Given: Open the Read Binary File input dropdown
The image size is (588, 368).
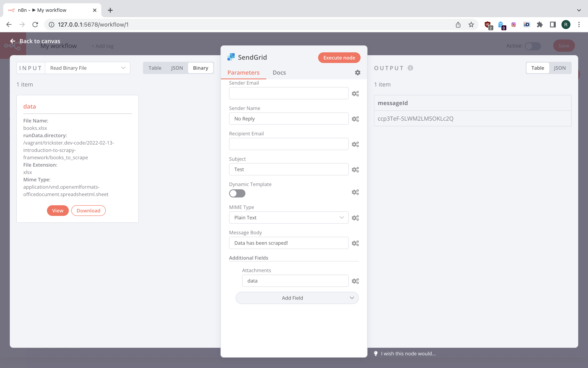Looking at the screenshot, I should (x=87, y=68).
